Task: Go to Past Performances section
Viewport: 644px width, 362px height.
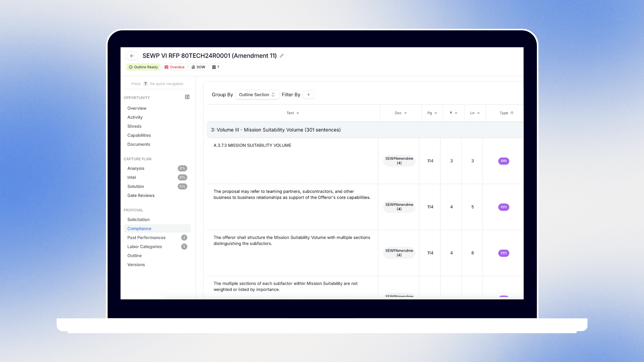Action: [x=146, y=238]
